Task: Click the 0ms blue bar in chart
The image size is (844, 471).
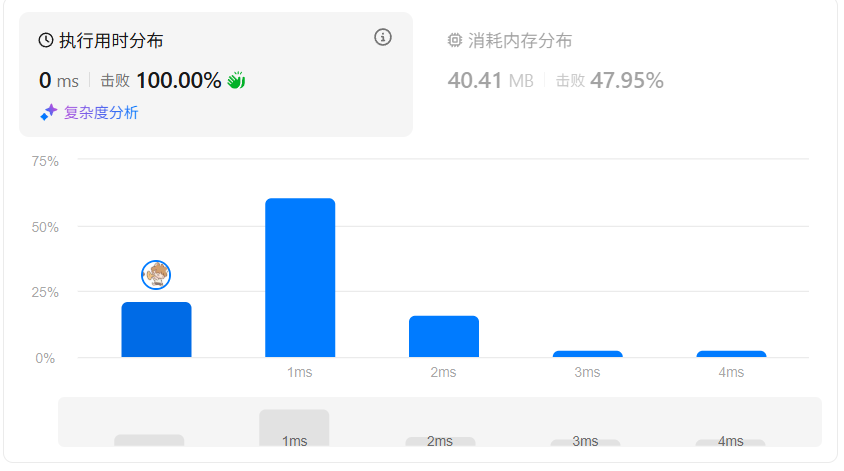Action: coord(156,329)
